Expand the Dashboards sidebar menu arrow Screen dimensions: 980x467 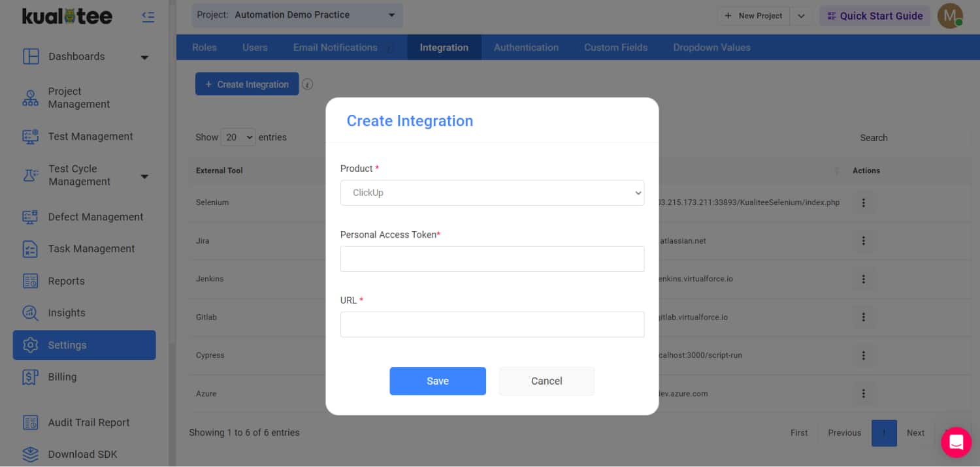click(144, 57)
